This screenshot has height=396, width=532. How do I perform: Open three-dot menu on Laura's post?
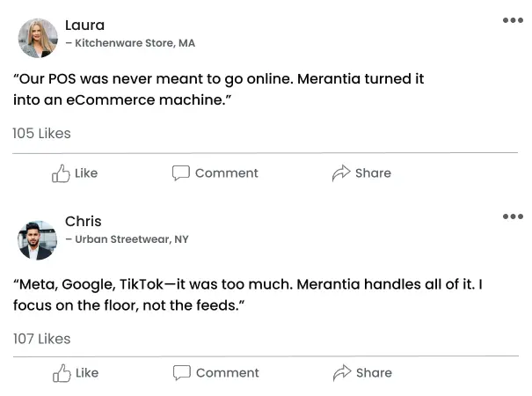pos(513,20)
